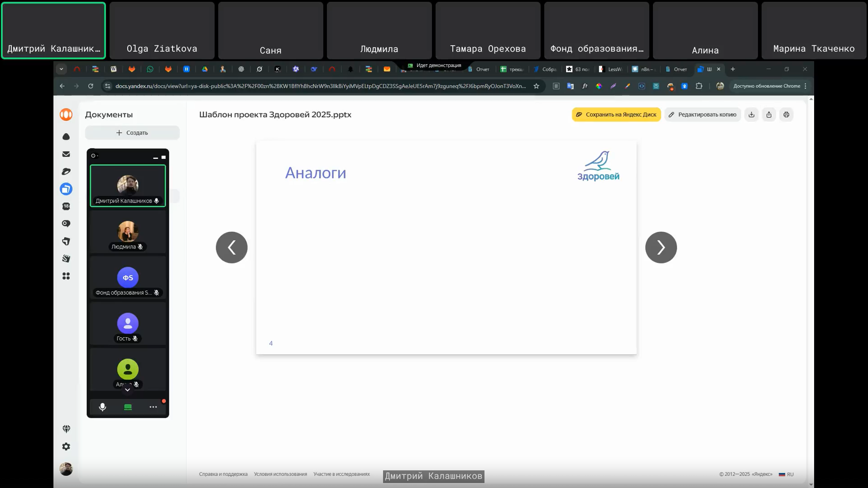The height and width of the screenshot is (488, 868).
Task: Click "Сохранить на Яндекс Диск" button
Action: pos(616,115)
